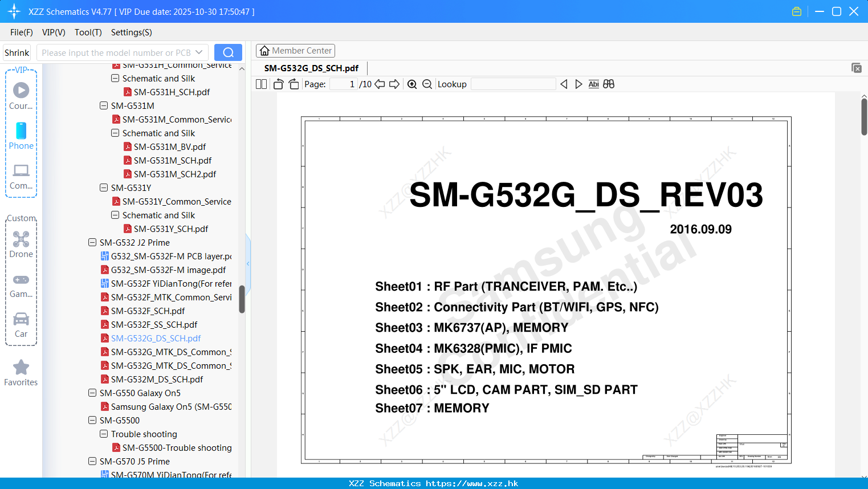Click the page number input field

[343, 84]
